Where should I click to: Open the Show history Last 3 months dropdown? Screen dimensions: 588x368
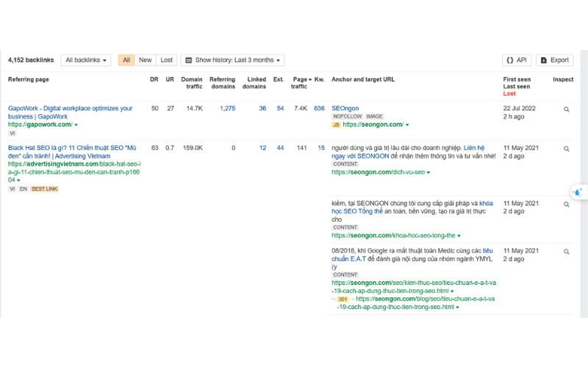[x=232, y=60]
